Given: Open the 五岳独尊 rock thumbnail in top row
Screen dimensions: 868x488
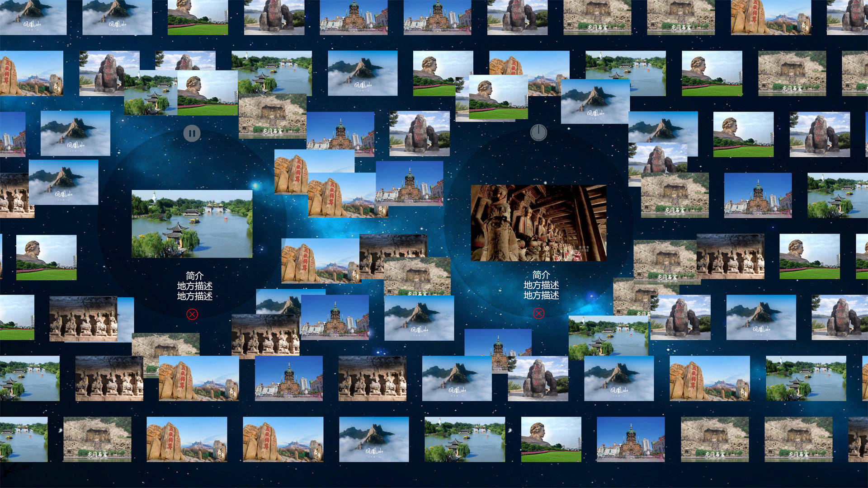Looking at the screenshot, I should coord(770,17).
